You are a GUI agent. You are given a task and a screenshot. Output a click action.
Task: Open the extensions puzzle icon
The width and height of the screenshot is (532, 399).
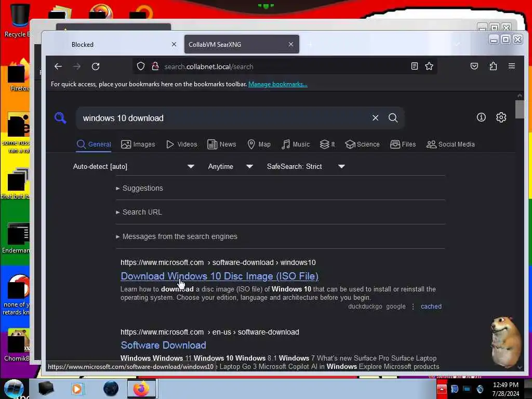pyautogui.click(x=494, y=66)
